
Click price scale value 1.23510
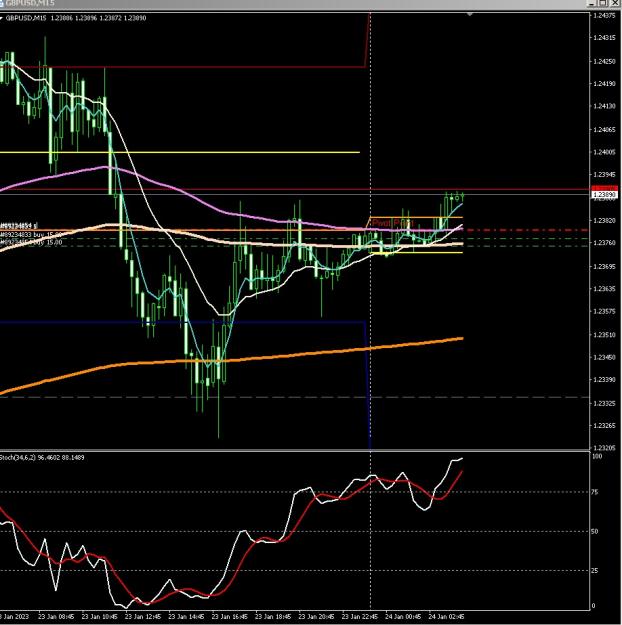[x=604, y=335]
